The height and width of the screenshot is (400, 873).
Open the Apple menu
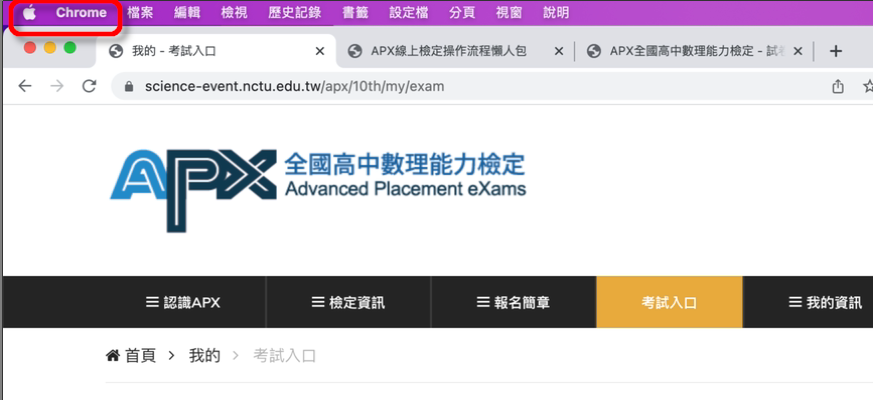[x=29, y=12]
